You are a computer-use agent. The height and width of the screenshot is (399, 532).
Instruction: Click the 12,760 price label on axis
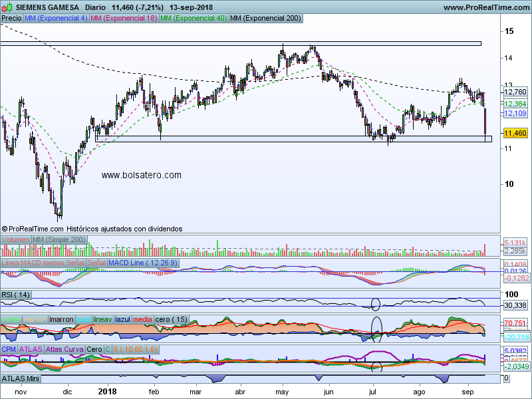pyautogui.click(x=515, y=91)
